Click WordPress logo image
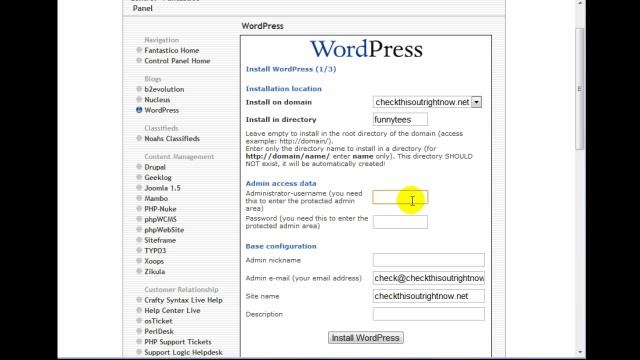This screenshot has width=640, height=360. (366, 49)
